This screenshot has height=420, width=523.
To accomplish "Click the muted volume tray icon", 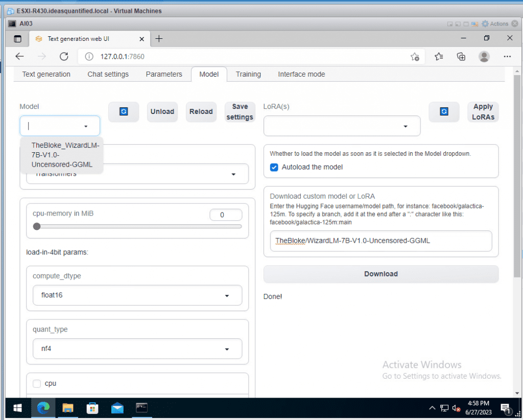I will click(x=456, y=408).
